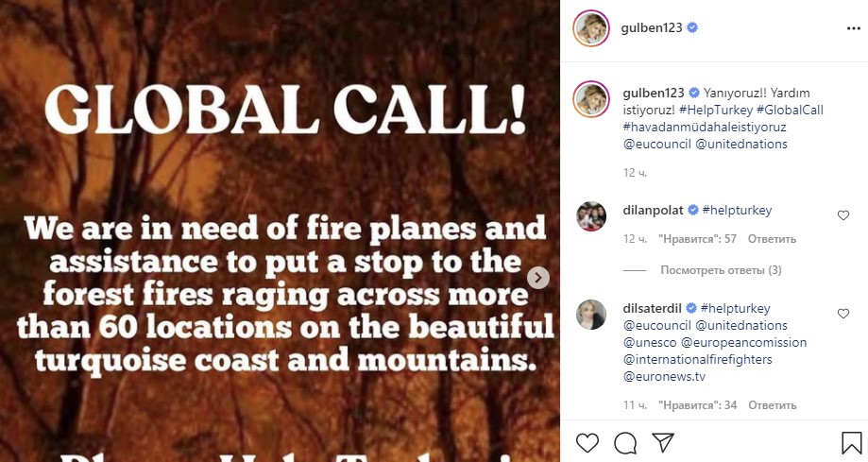Go to next image in the carousel
Viewport: 868px width, 462px height.
[537, 278]
